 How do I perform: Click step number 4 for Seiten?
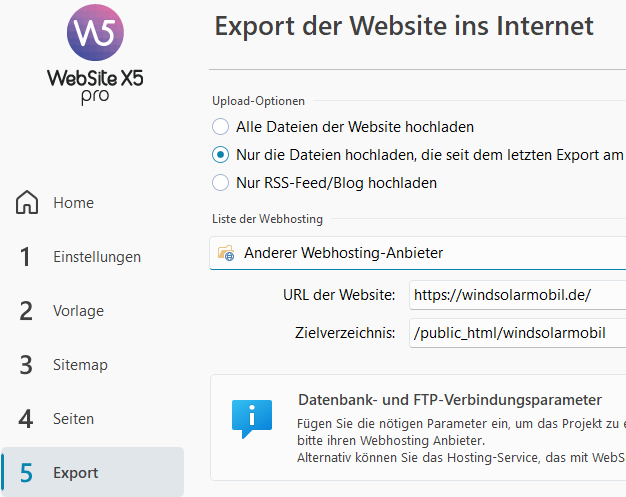point(26,419)
